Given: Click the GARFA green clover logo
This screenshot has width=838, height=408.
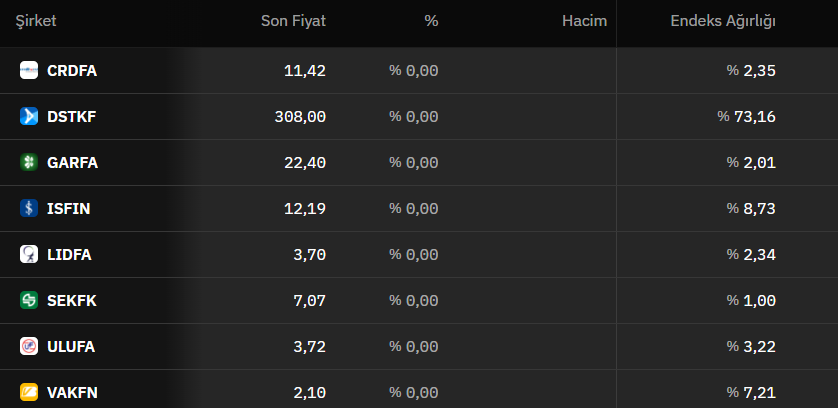Looking at the screenshot, I should [x=29, y=162].
